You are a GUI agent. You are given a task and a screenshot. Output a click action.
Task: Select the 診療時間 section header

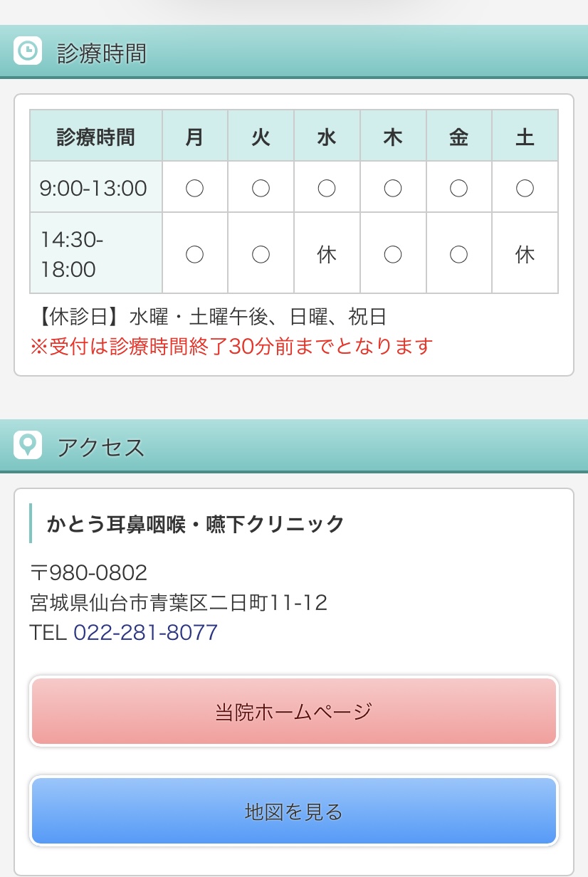[x=294, y=52]
